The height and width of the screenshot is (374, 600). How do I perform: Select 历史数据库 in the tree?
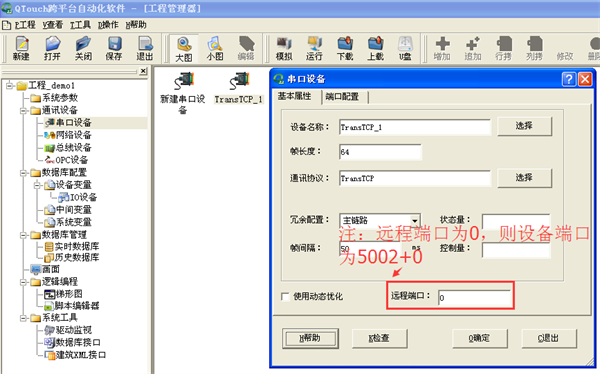(x=72, y=258)
